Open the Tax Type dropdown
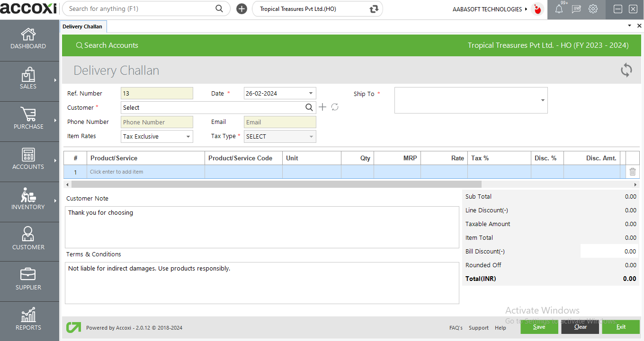644x341 pixels. 311,137
